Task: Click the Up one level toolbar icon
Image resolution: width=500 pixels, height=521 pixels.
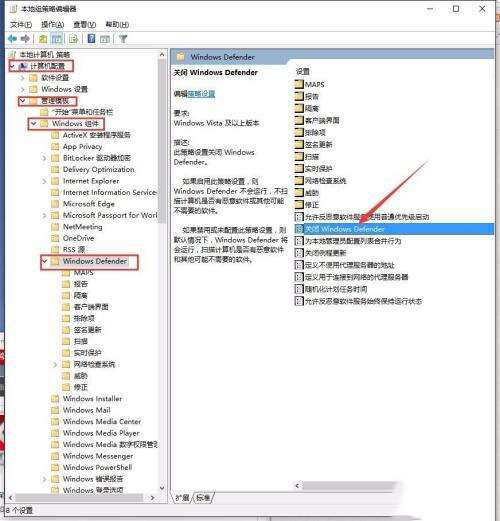Action: click(x=43, y=39)
